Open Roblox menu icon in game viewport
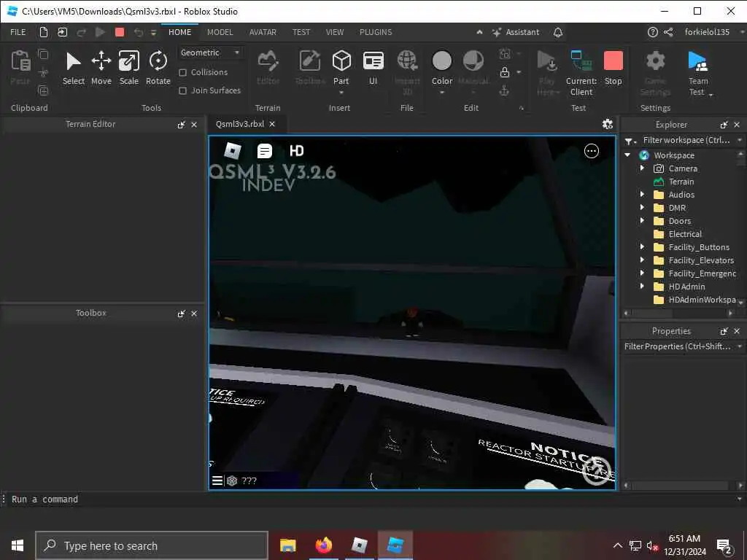 (x=233, y=151)
